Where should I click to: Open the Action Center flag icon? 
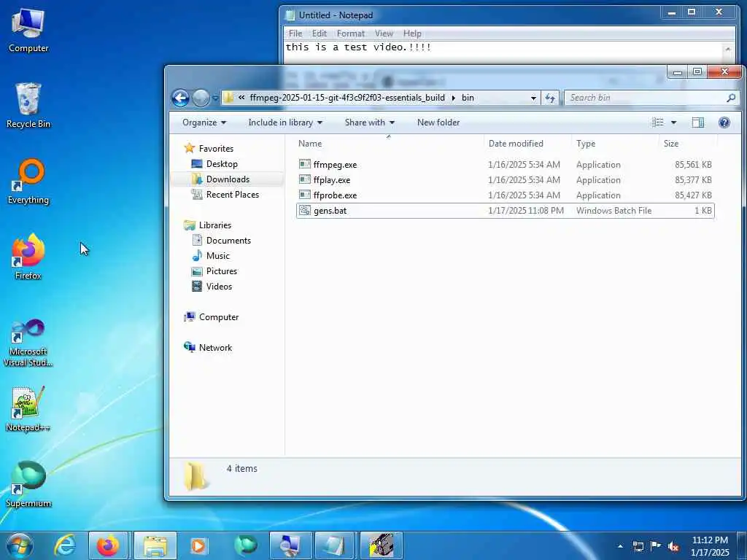point(656,546)
